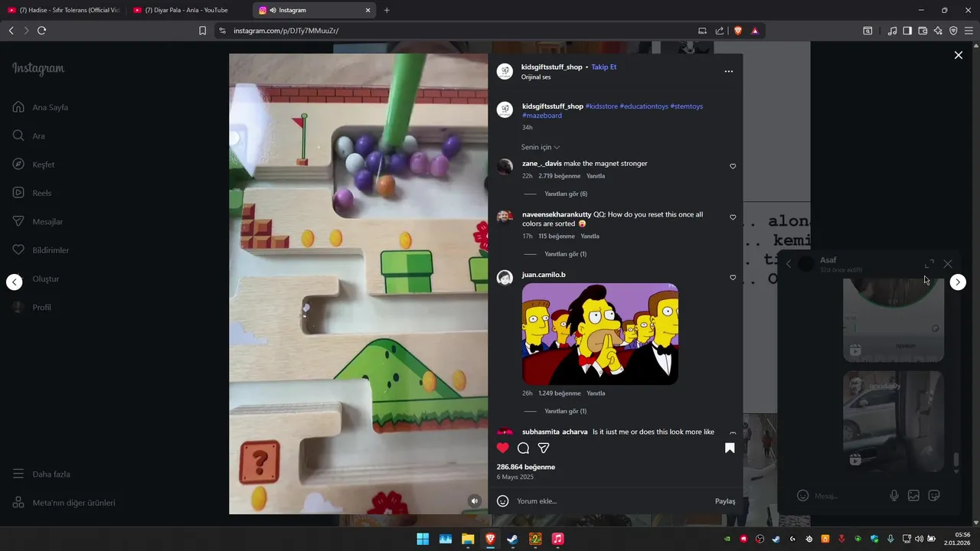The height and width of the screenshot is (551, 980).
Task: Go to Keşfet explore page
Action: [x=33, y=165]
